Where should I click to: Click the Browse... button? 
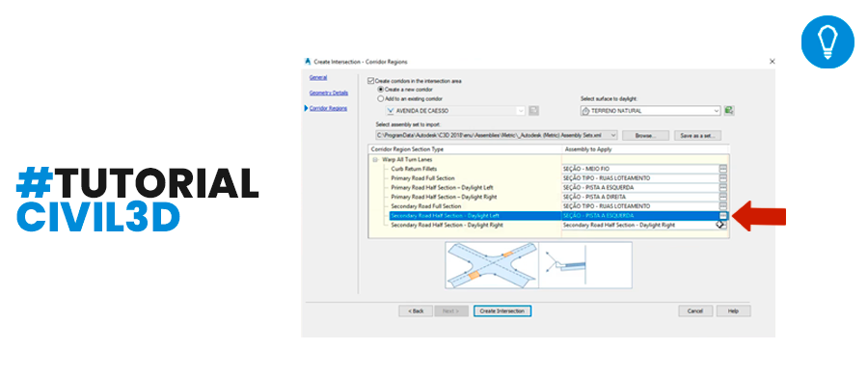point(645,136)
